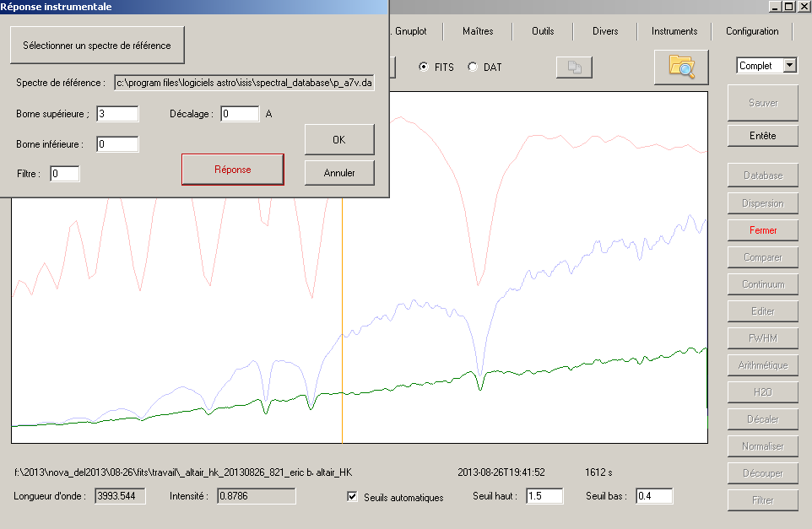This screenshot has width=812, height=529.
Task: Focus the Décalage value field
Action: point(240,114)
